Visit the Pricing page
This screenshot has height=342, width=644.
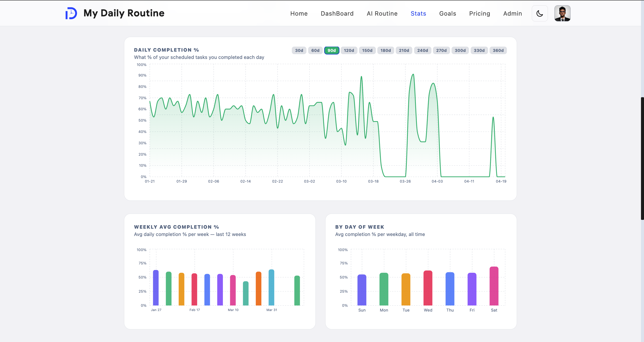tap(479, 14)
